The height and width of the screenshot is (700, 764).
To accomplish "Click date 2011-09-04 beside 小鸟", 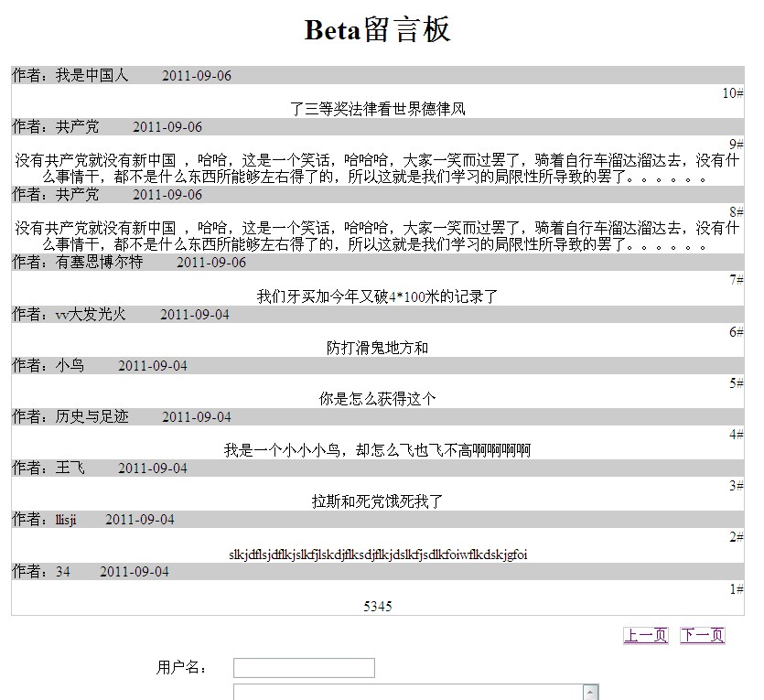I will tap(153, 366).
